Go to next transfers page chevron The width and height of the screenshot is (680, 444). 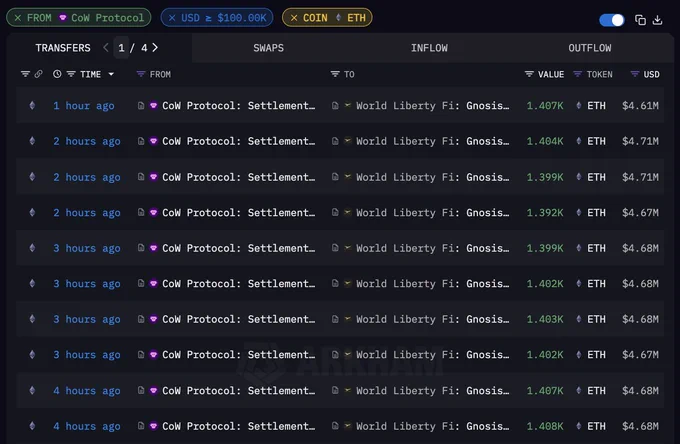[155, 48]
